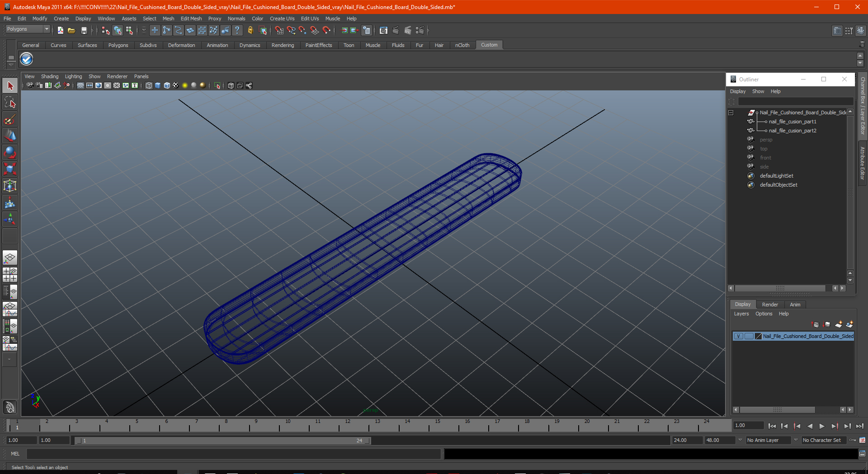Go to the start of playback range
Viewport: 868px width, 474px height.
point(772,426)
